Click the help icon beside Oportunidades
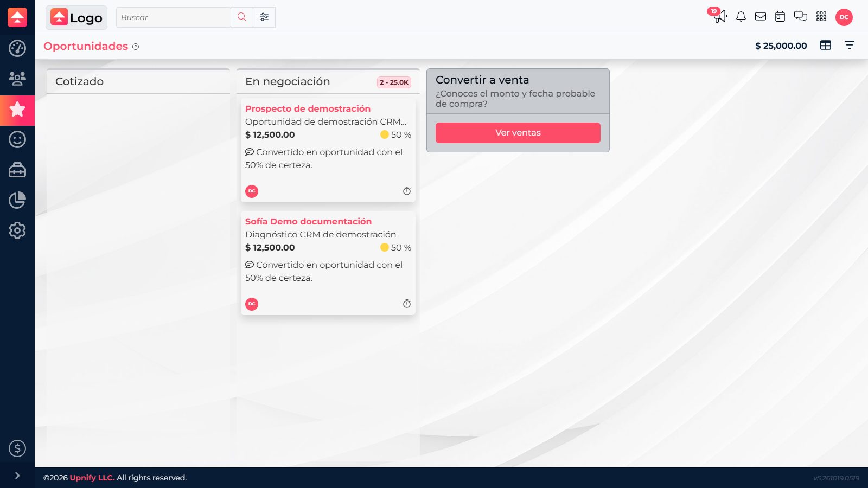The width and height of the screenshot is (868, 488). pyautogui.click(x=136, y=47)
